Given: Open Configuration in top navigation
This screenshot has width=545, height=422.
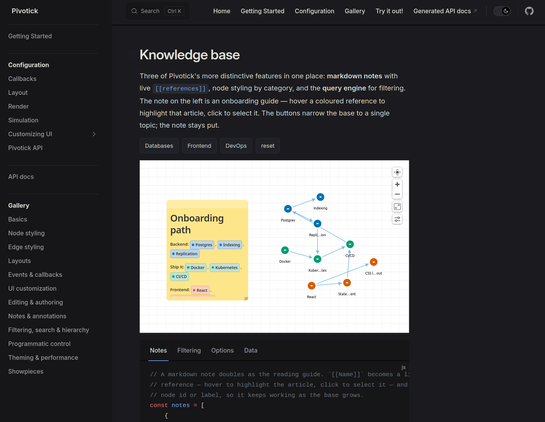Looking at the screenshot, I should (315, 11).
